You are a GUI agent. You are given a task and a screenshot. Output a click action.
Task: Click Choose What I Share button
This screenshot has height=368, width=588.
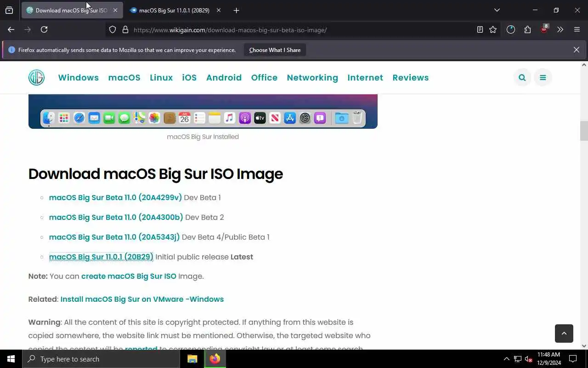[275, 50]
